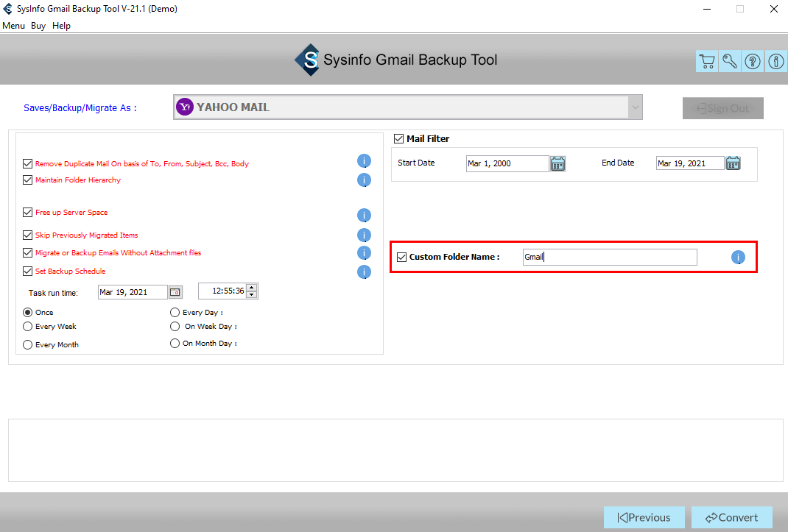Open the Buy menu
This screenshot has width=788, height=532.
pyautogui.click(x=38, y=26)
